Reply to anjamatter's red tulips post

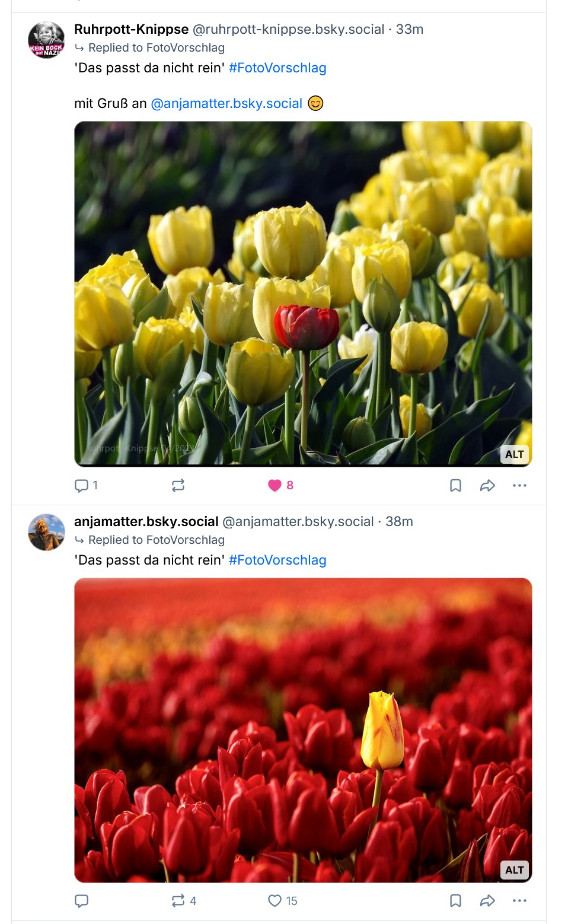click(82, 901)
